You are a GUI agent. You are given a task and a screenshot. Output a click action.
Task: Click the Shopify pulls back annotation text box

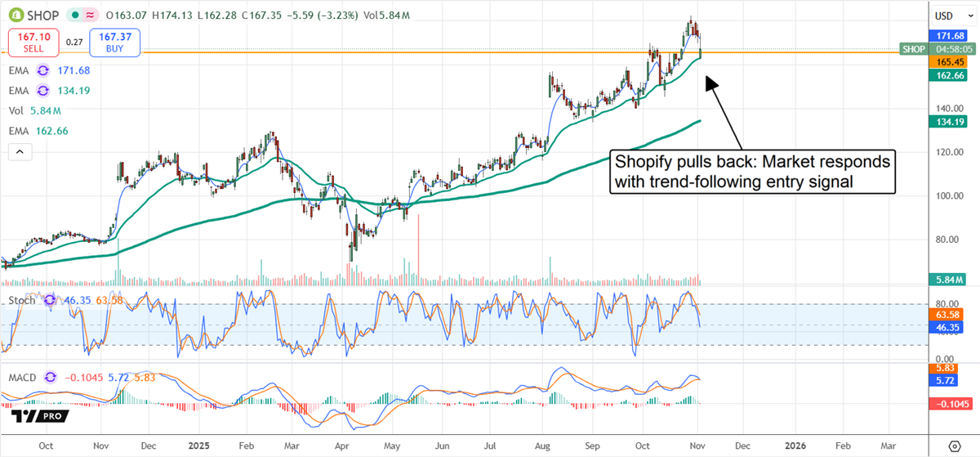tap(752, 172)
